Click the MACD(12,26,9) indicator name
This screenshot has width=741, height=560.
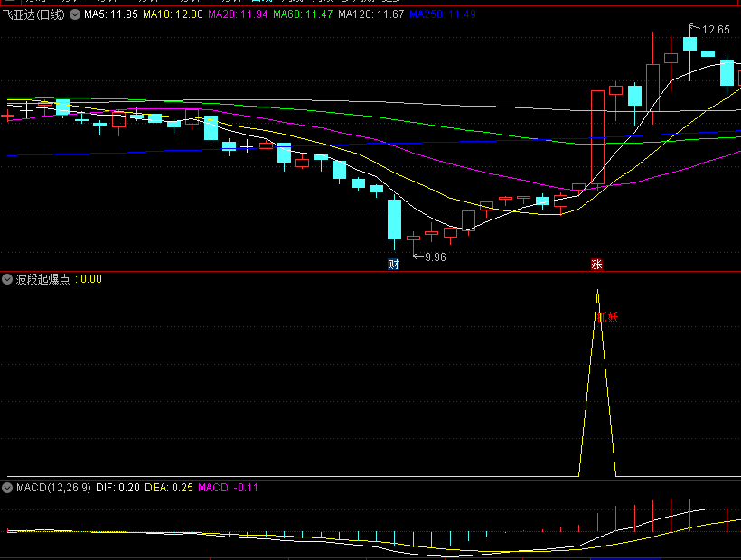53,488
